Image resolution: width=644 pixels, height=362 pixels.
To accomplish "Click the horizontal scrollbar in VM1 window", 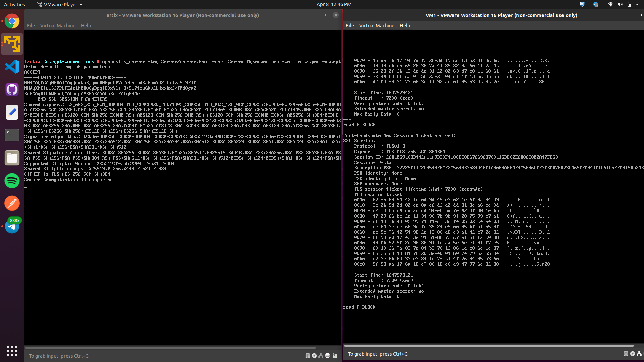I will click(488, 345).
